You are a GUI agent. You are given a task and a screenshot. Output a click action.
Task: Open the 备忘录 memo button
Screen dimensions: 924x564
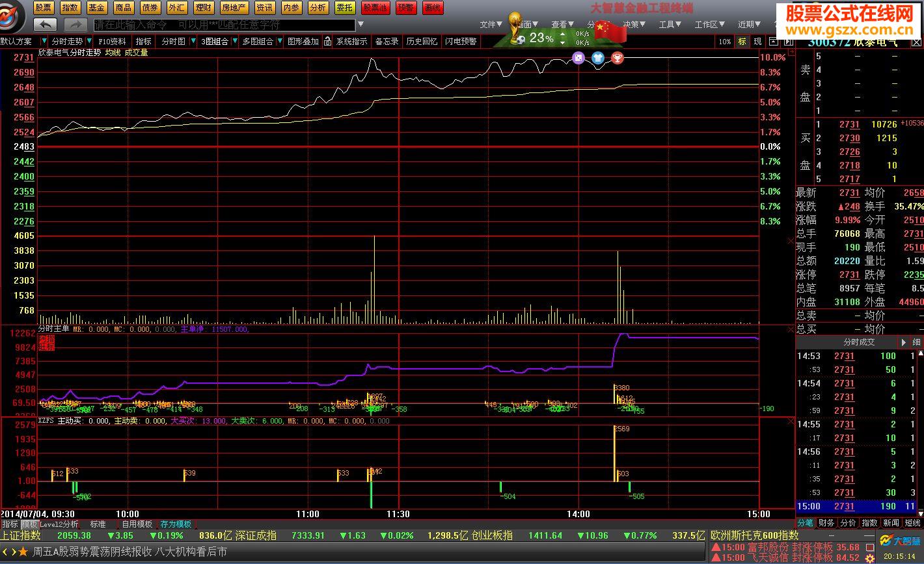click(387, 41)
